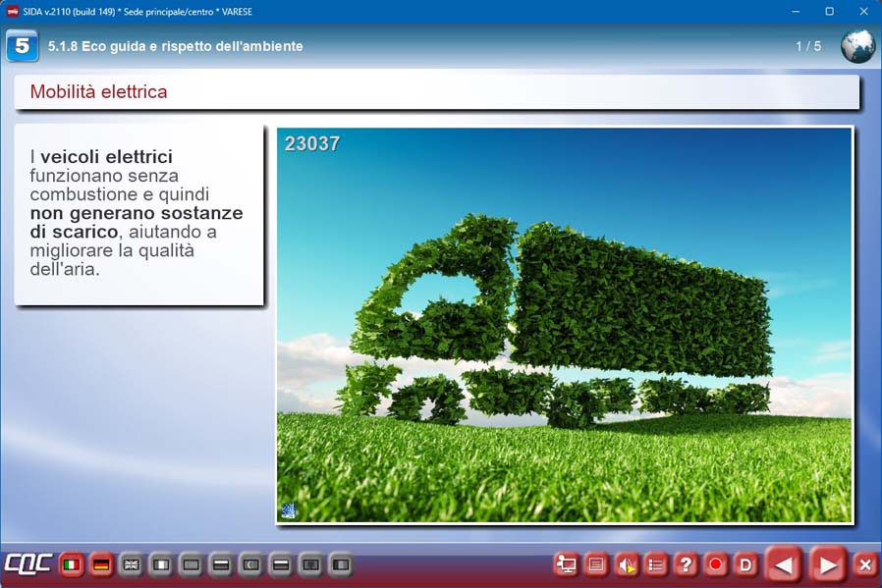Enable the UK flag language button

point(131,564)
